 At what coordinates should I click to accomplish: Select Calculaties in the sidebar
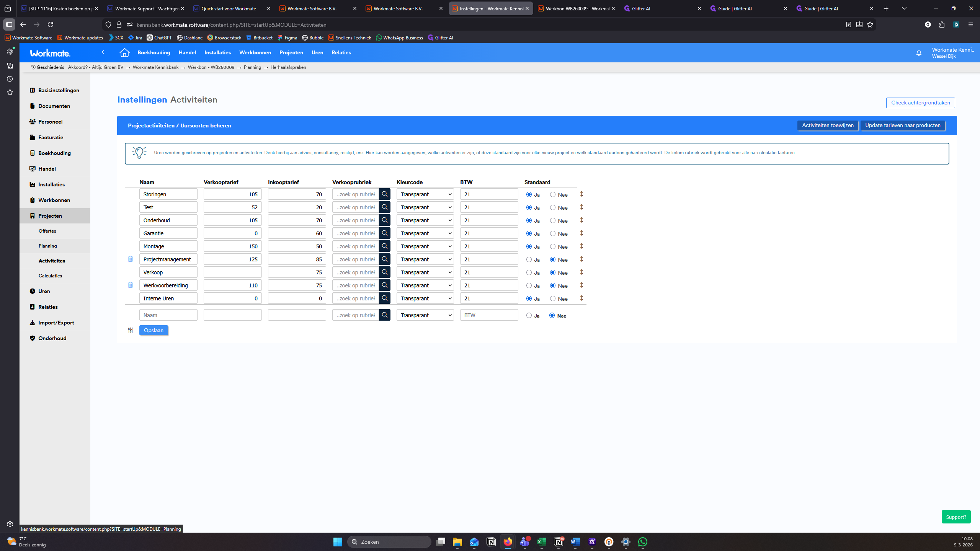50,275
